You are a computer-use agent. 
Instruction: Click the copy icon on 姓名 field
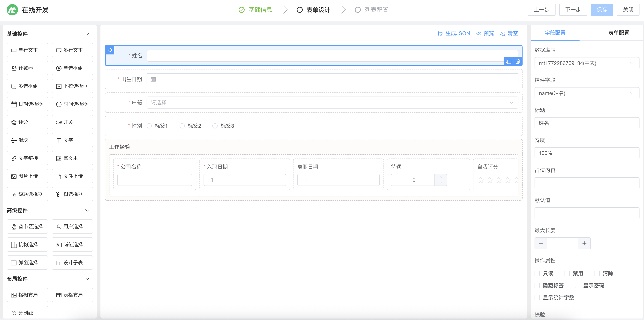coord(509,61)
